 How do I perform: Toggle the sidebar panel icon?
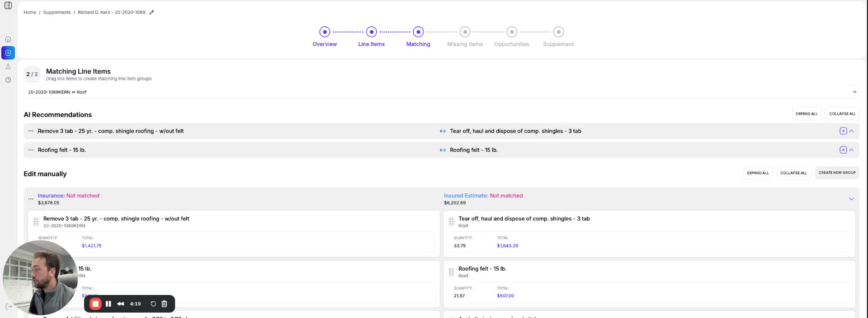point(8,5)
